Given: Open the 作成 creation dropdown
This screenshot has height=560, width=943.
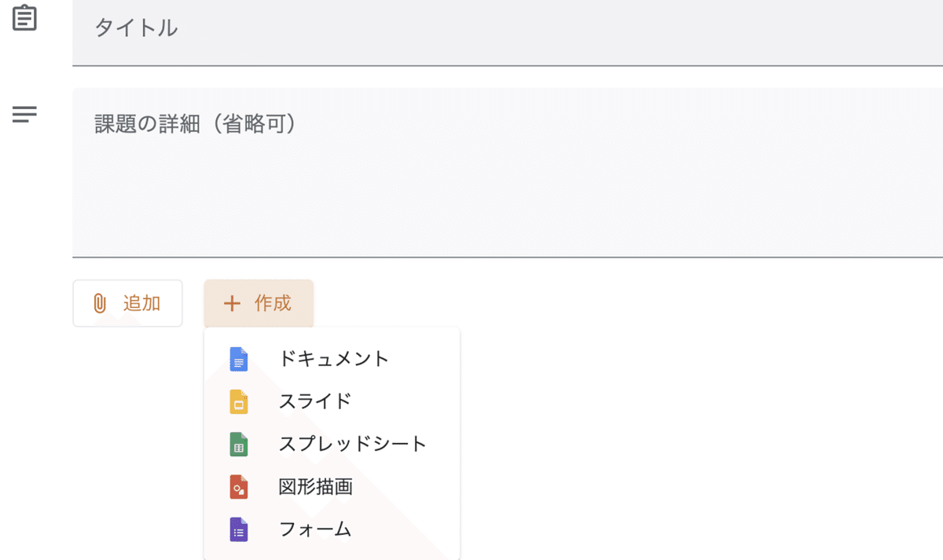Looking at the screenshot, I should coord(258,304).
